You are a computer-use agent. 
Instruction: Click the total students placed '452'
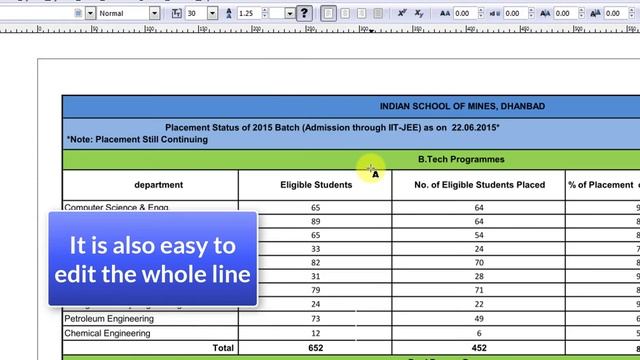click(x=479, y=348)
